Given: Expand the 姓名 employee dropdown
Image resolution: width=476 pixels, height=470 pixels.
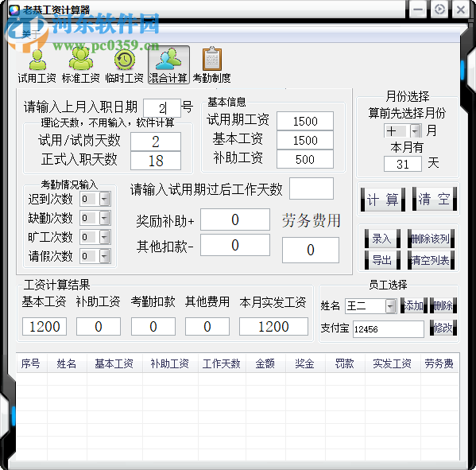Looking at the screenshot, I should coord(391,306).
